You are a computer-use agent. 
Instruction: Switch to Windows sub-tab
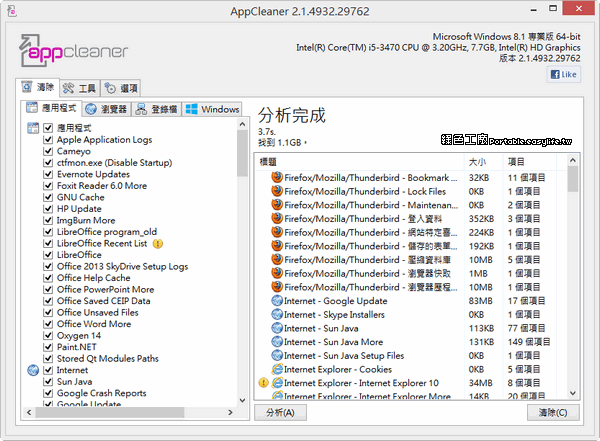point(212,109)
